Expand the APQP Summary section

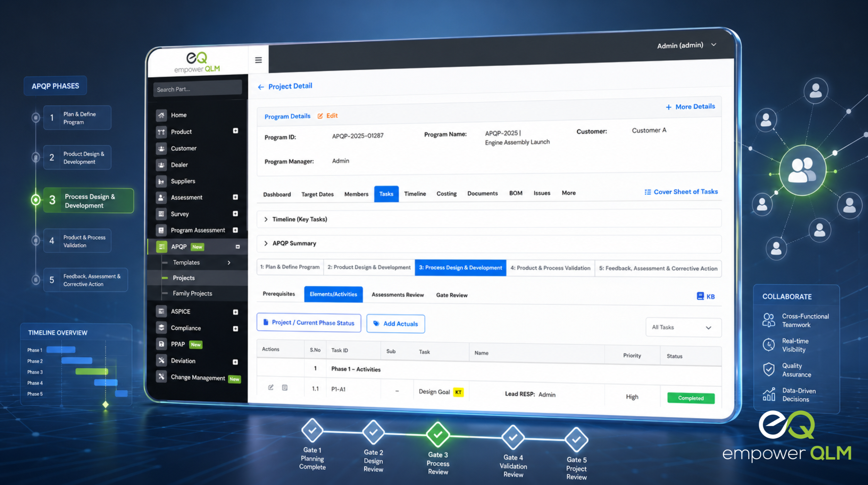click(489, 243)
